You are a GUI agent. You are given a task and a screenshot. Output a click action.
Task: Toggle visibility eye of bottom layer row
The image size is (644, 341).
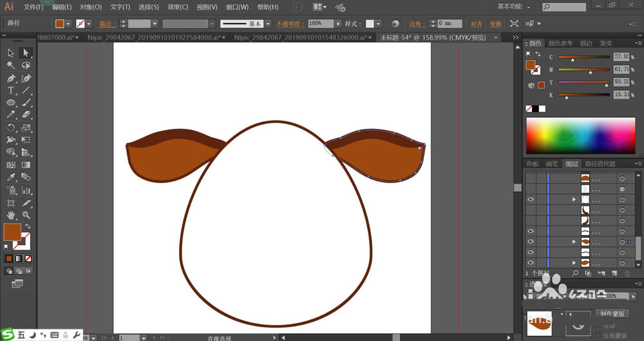click(x=531, y=262)
